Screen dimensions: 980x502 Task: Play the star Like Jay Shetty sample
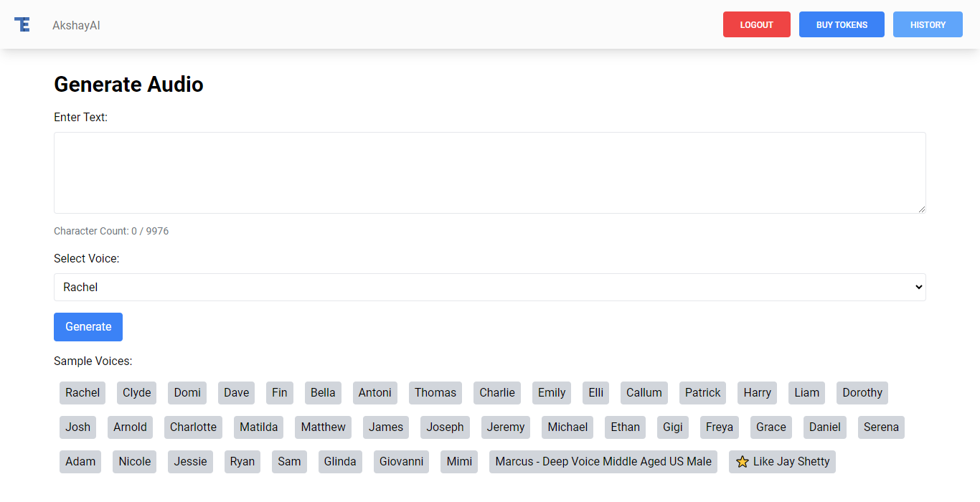click(782, 462)
